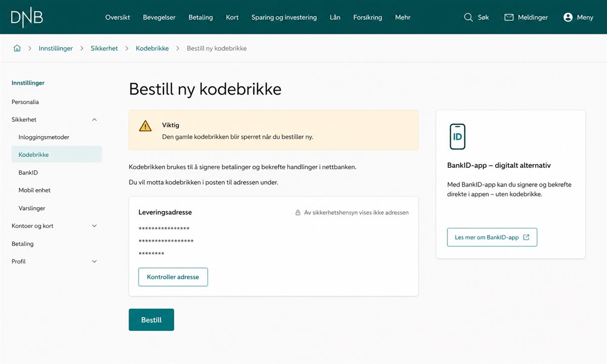
Task: Click the Meny profile avatar icon
Action: point(568,17)
